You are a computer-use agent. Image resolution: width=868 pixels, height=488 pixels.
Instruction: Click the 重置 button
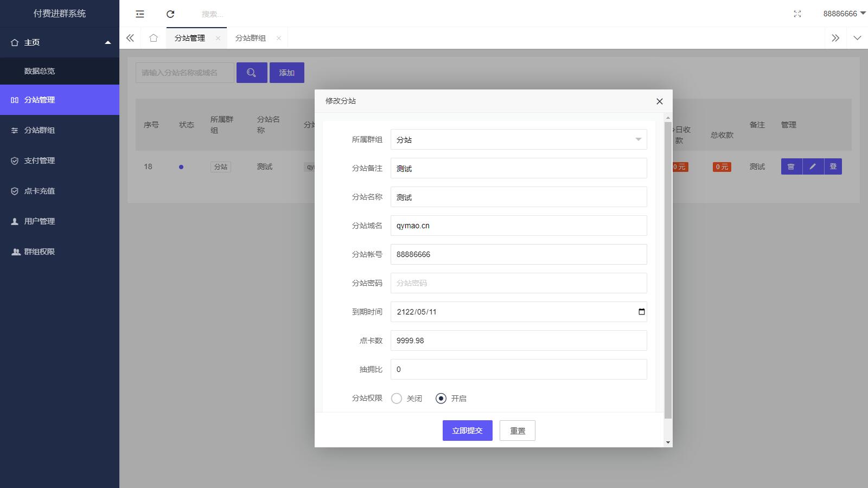(x=517, y=431)
